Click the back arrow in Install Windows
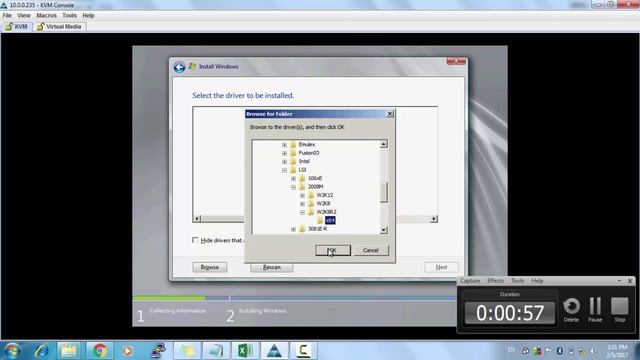The height and width of the screenshot is (360, 640). (x=179, y=67)
